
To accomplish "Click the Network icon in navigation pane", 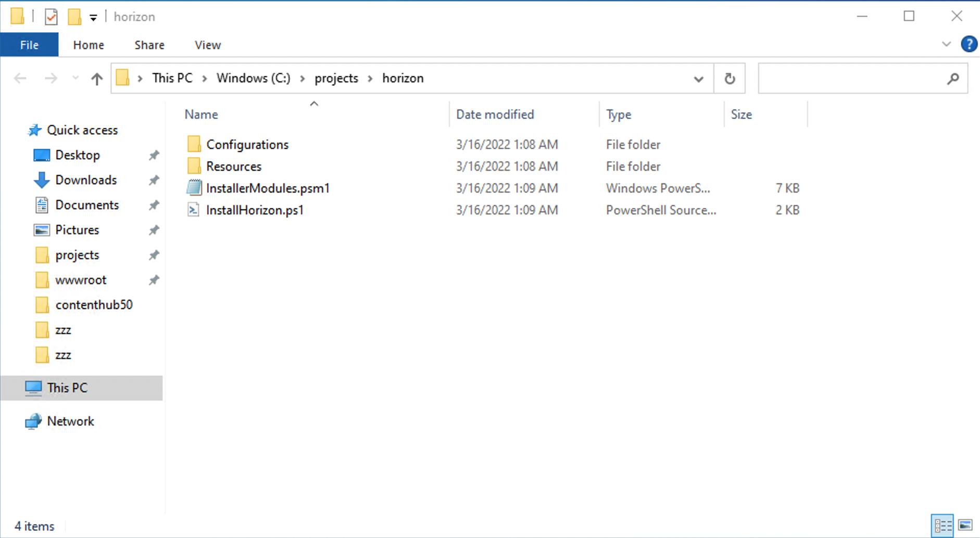I will (x=33, y=421).
